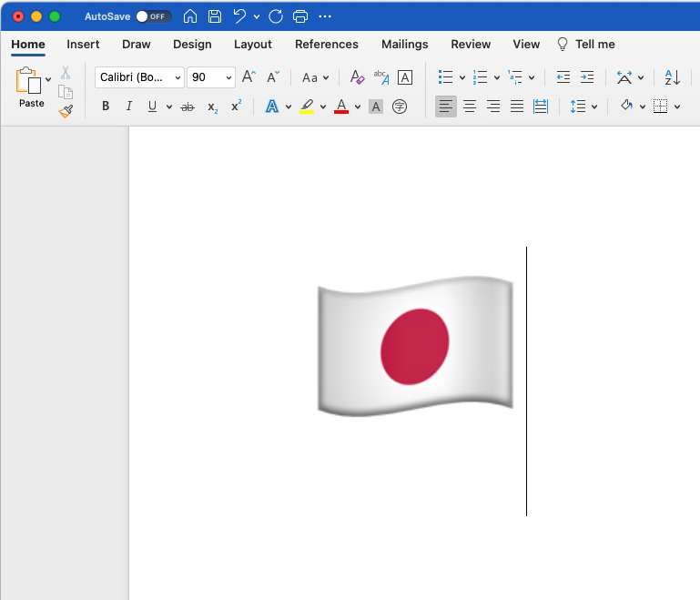Open the Change Case Aa menu
The image size is (700, 600).
(x=315, y=77)
